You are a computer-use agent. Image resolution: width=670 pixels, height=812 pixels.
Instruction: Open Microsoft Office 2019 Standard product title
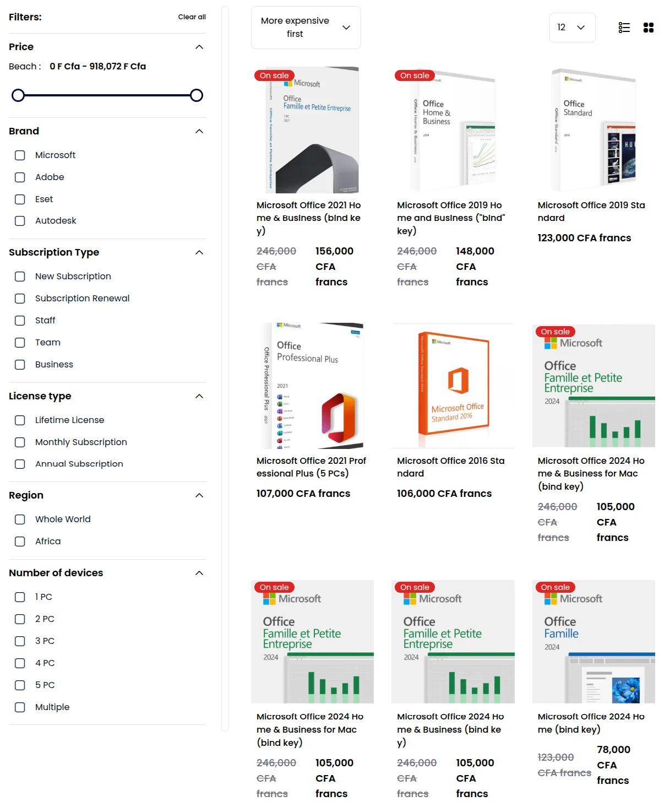pyautogui.click(x=591, y=212)
